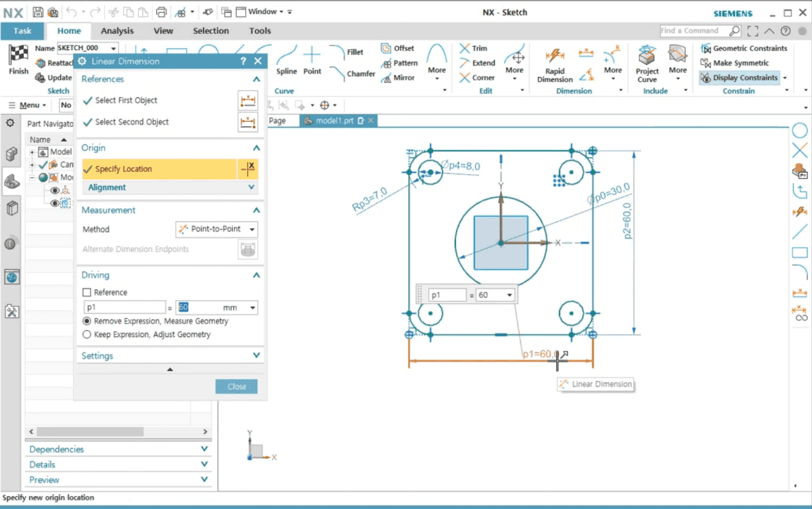Switch to the View ribbon tab
The image size is (812, 509).
coord(163,31)
